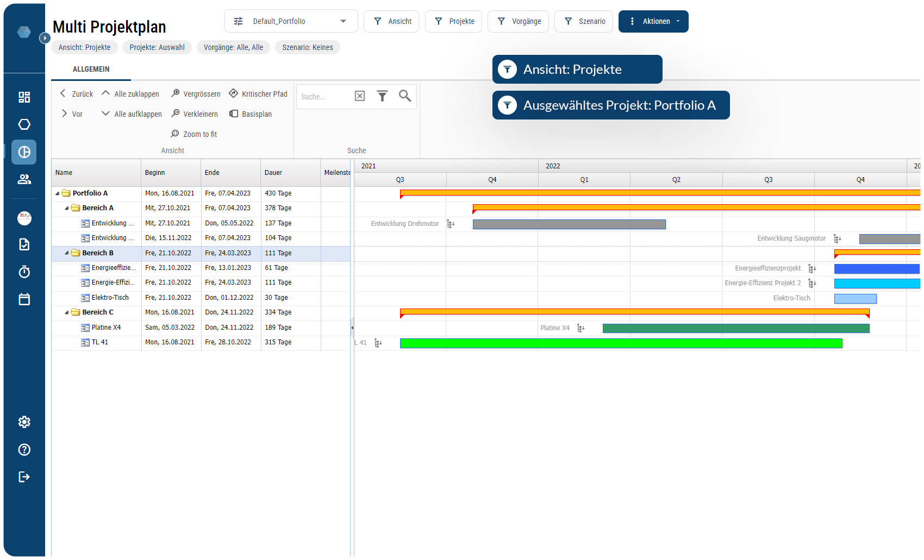Click Alle zuklappen to collapse all
The width and height of the screenshot is (924, 560).
130,94
